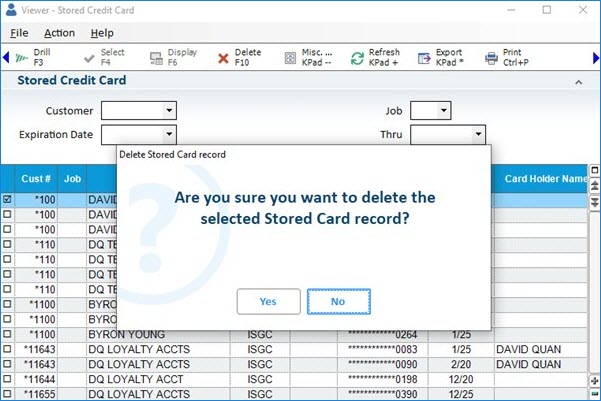Check the box for customer *11644
Screen dimensions: 601x401
[x=8, y=380]
